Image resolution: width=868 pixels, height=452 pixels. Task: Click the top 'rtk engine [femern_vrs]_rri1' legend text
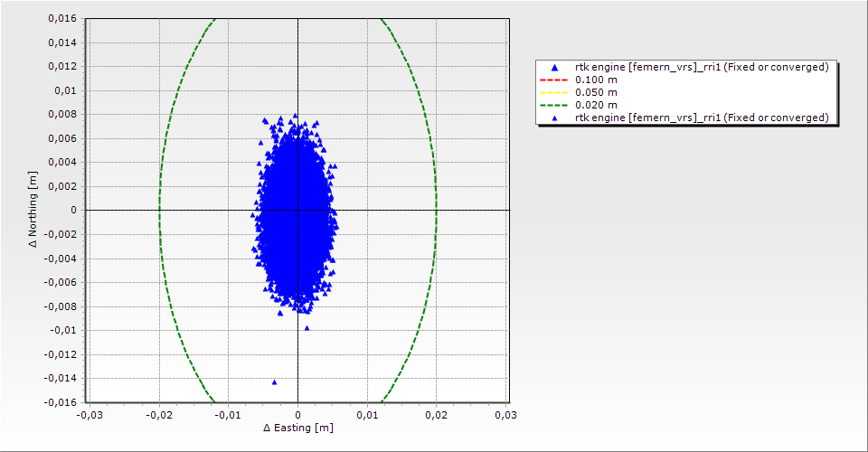click(x=702, y=68)
